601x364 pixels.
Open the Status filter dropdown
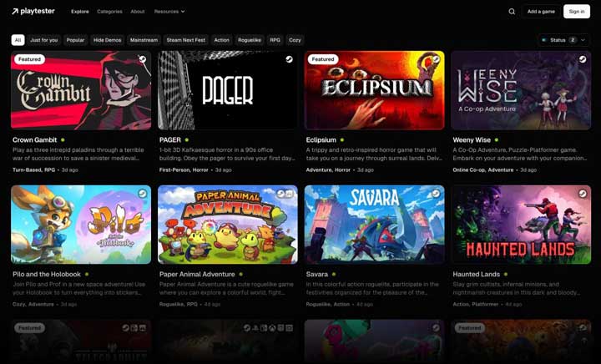click(x=563, y=40)
